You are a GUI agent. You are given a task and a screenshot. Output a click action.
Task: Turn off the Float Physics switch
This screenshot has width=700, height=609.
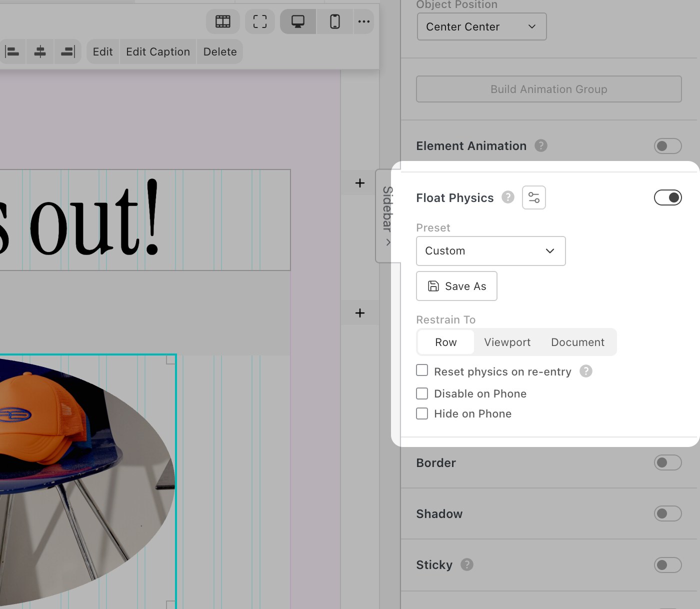click(x=668, y=197)
